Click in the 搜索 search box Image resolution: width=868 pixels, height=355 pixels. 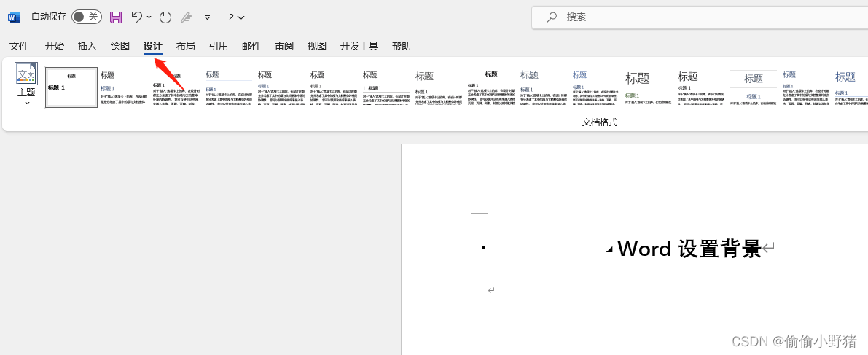point(700,17)
